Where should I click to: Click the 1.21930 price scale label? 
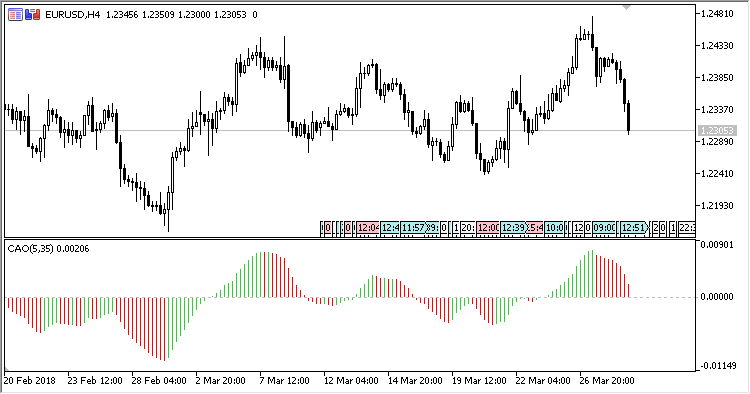pos(717,206)
